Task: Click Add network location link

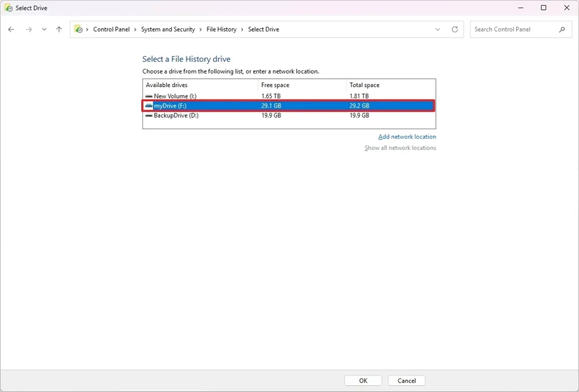Action: click(407, 137)
